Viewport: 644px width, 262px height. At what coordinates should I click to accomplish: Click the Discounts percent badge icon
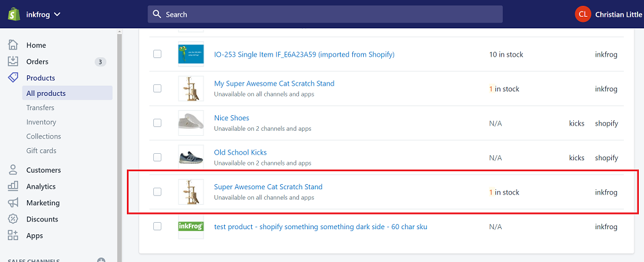13,219
